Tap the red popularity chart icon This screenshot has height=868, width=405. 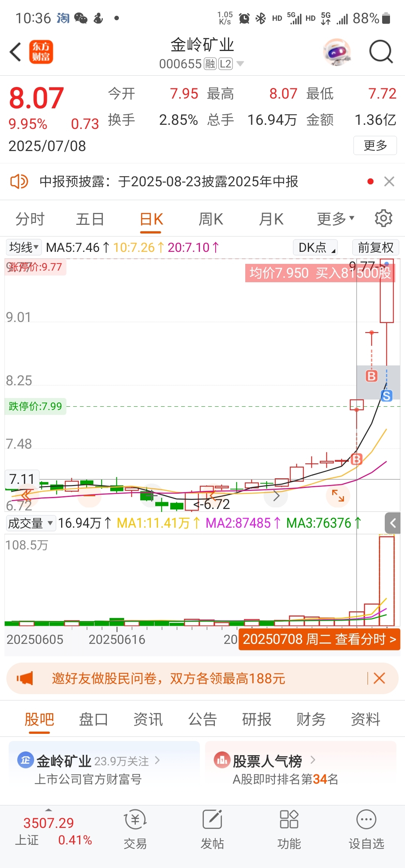click(x=222, y=761)
